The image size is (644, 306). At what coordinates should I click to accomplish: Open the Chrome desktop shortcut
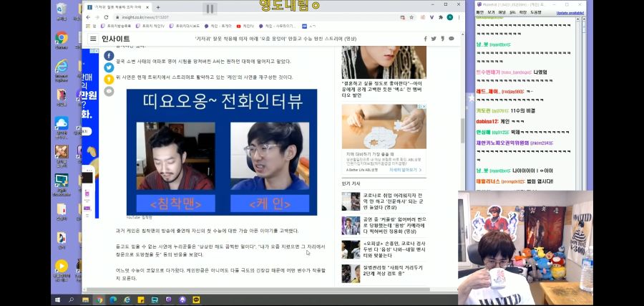[62, 39]
